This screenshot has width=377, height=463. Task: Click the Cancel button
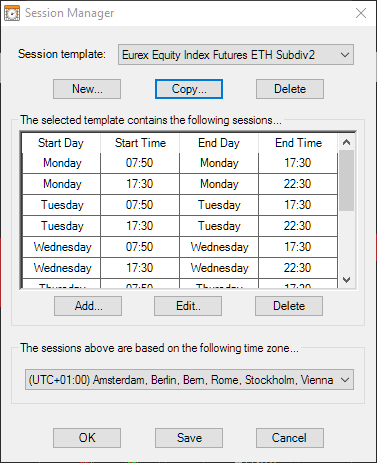point(290,438)
